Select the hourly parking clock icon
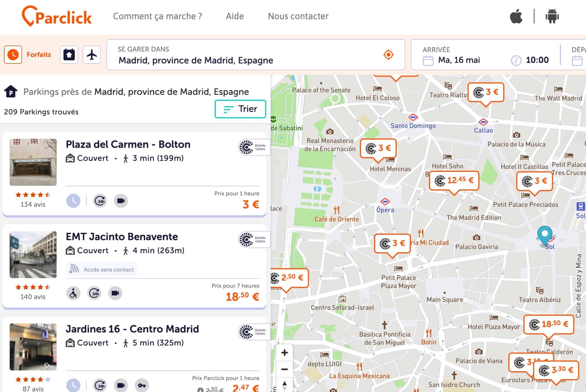Image resolution: width=586 pixels, height=392 pixels. [13, 55]
